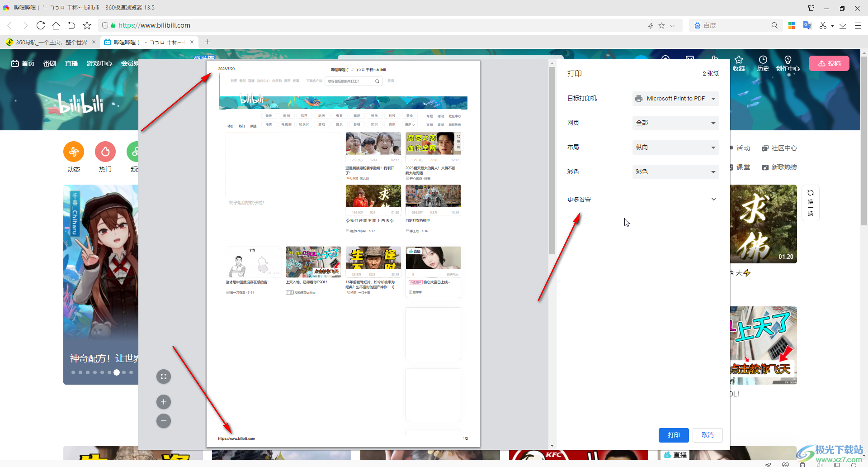
Task: Open 收藏 favorites icon on bilibili
Action: tap(739, 63)
